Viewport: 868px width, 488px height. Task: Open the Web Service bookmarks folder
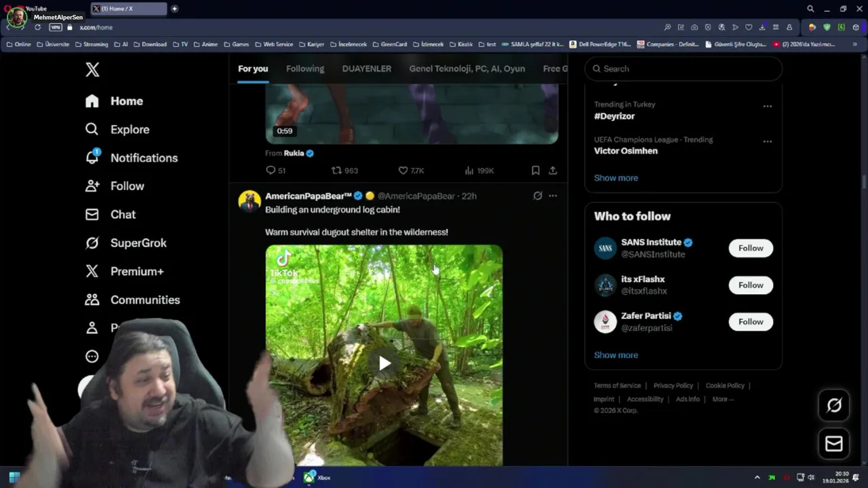(x=274, y=44)
